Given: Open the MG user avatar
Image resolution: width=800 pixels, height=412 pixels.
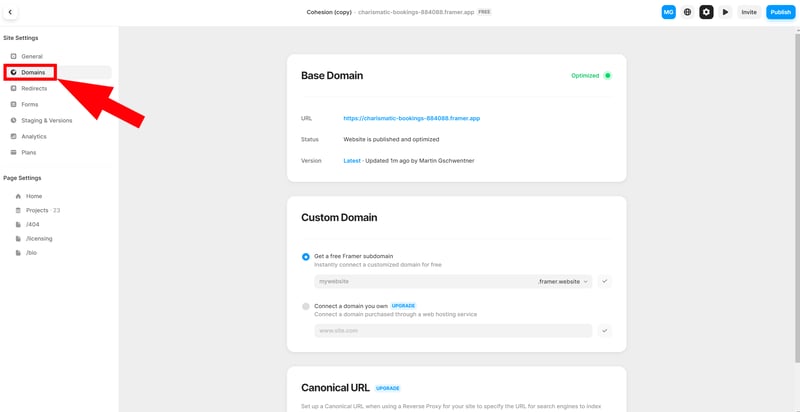Looking at the screenshot, I should coord(668,12).
